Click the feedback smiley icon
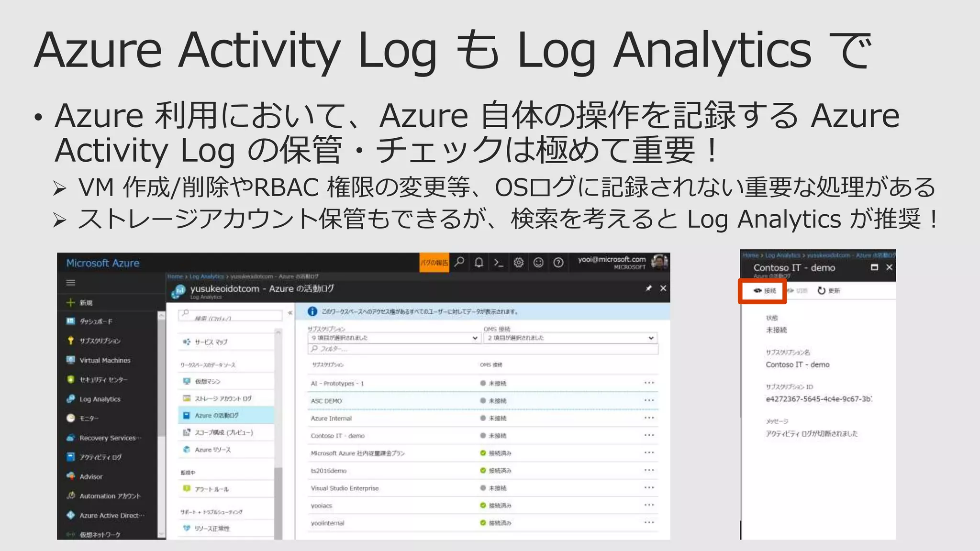Screen dimensions: 980x551 pos(538,262)
